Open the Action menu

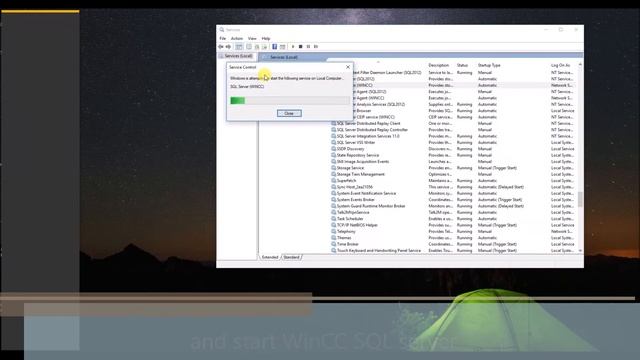(x=237, y=38)
